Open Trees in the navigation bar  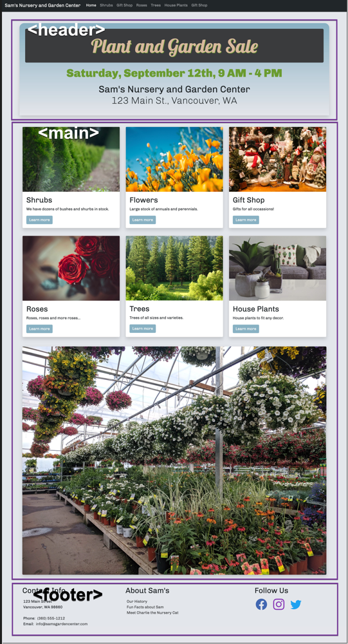coord(156,5)
